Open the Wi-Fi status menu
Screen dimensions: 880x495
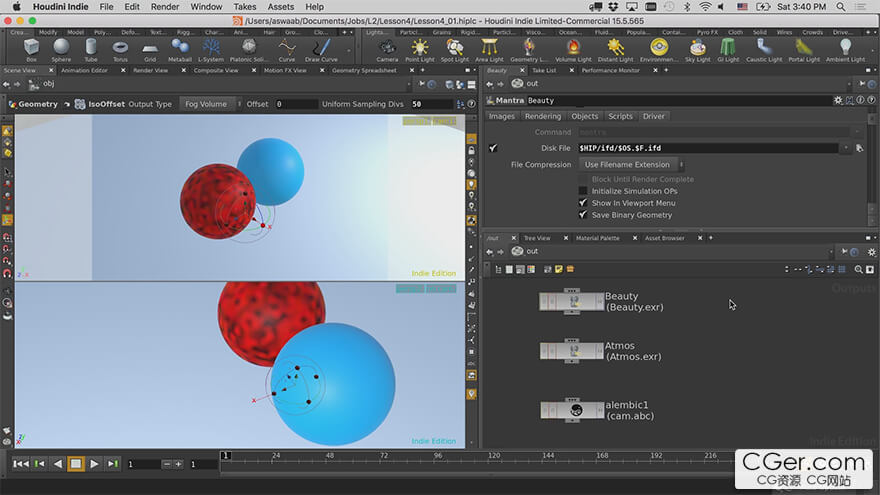705,7
